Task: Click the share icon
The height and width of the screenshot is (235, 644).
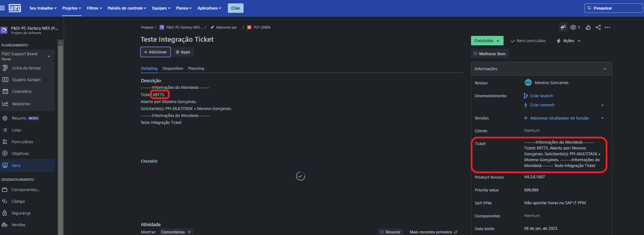Action: tap(598, 28)
